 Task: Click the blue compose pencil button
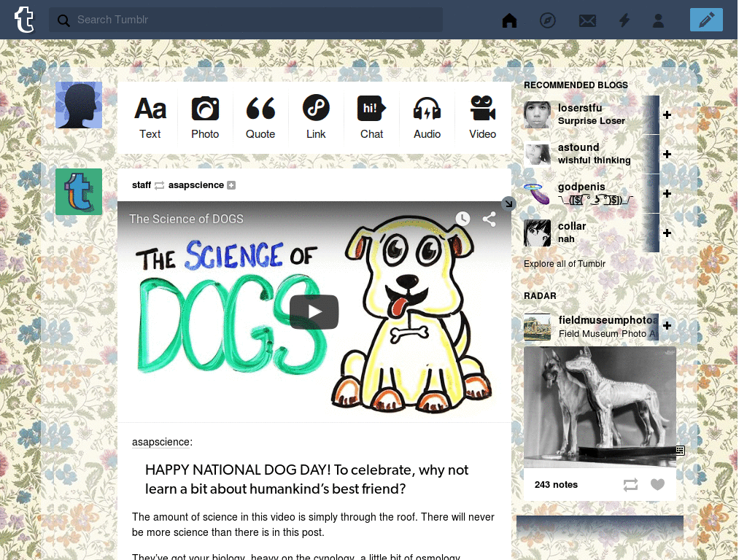click(x=706, y=20)
